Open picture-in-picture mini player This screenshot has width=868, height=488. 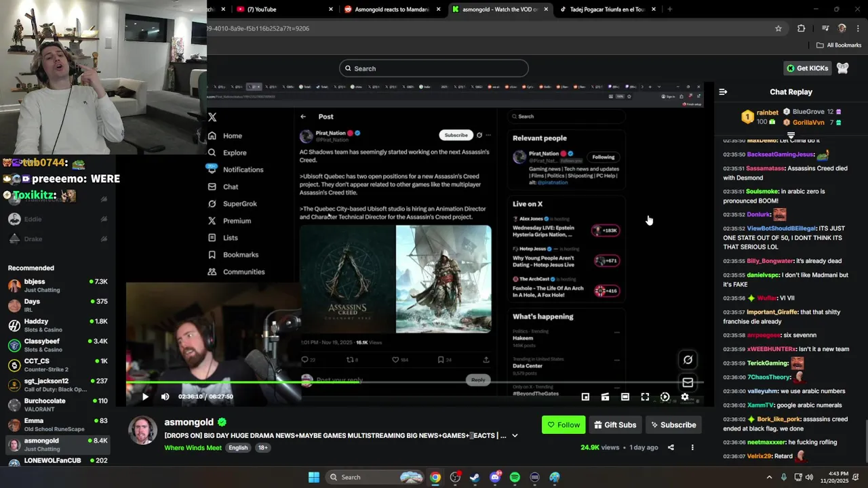coord(585,397)
